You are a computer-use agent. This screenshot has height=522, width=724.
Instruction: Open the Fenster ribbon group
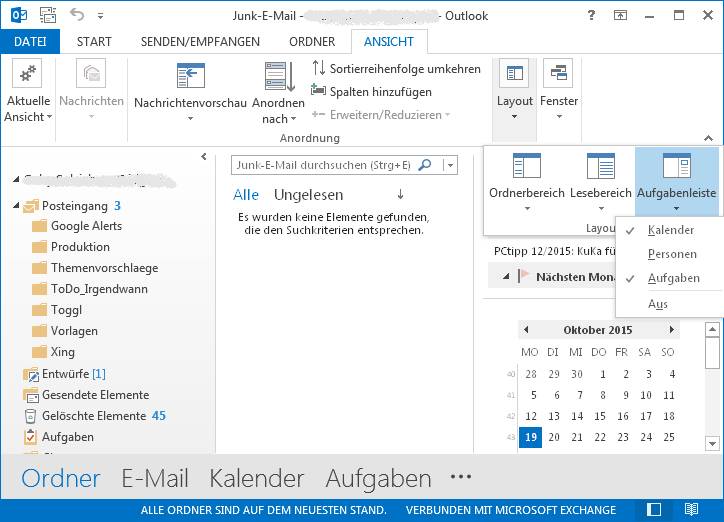[x=558, y=92]
